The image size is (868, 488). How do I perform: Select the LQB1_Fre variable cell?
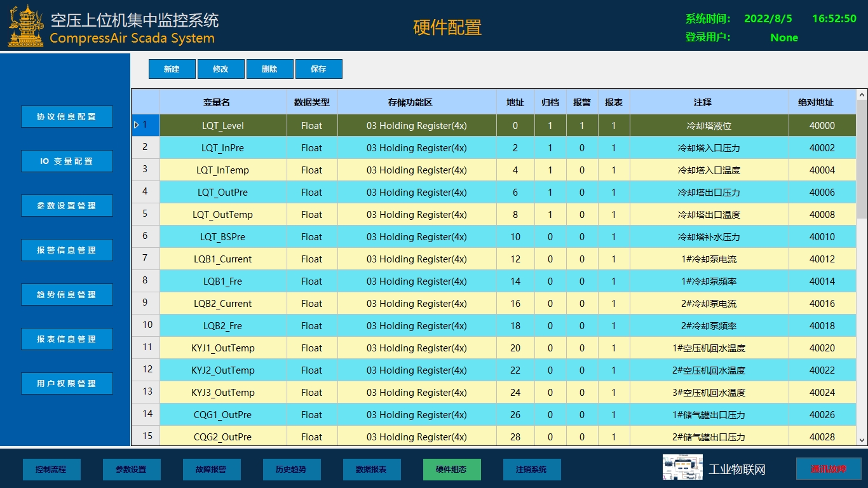223,281
